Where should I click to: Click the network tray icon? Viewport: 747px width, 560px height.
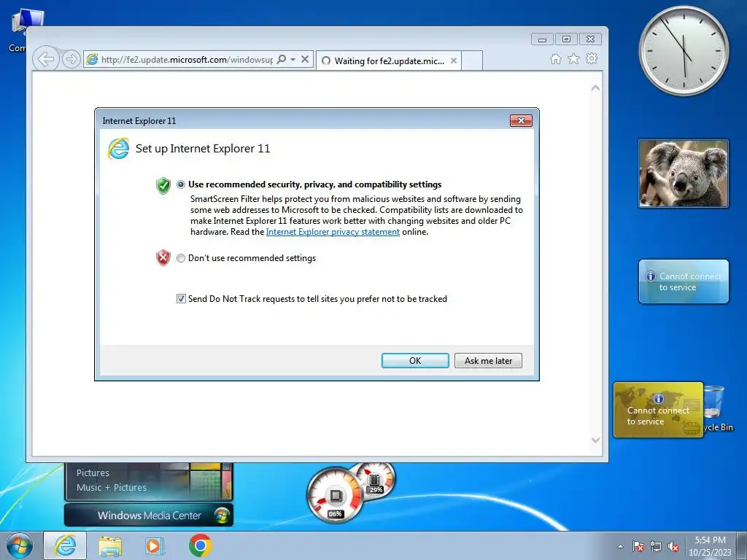tap(656, 546)
